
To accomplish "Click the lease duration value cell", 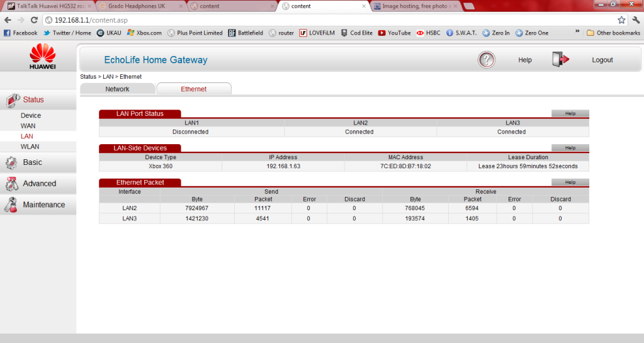I will [528, 166].
